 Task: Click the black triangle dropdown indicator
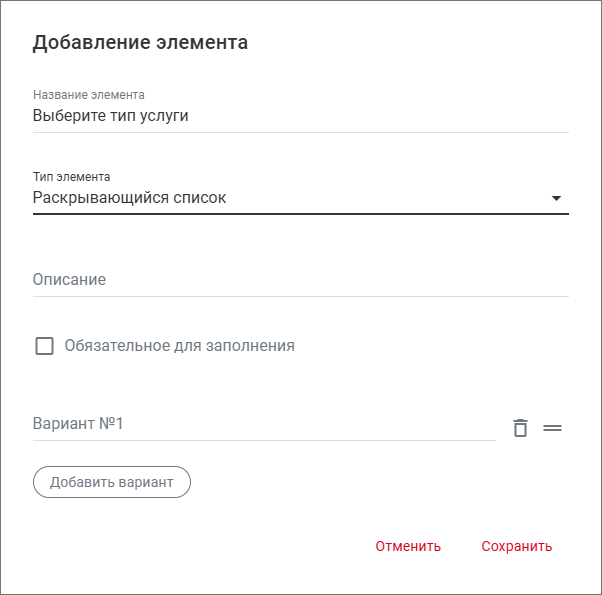click(557, 198)
